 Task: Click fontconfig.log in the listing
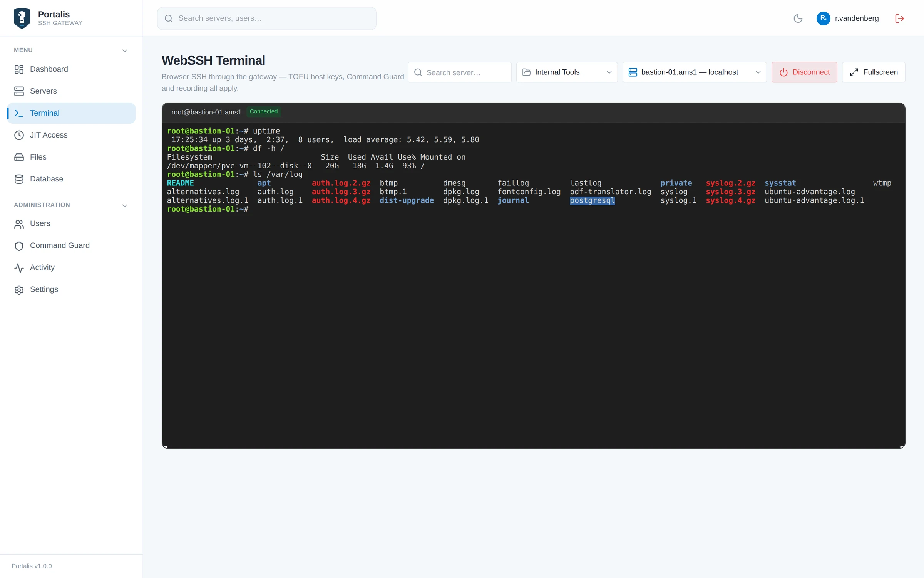[x=529, y=192]
